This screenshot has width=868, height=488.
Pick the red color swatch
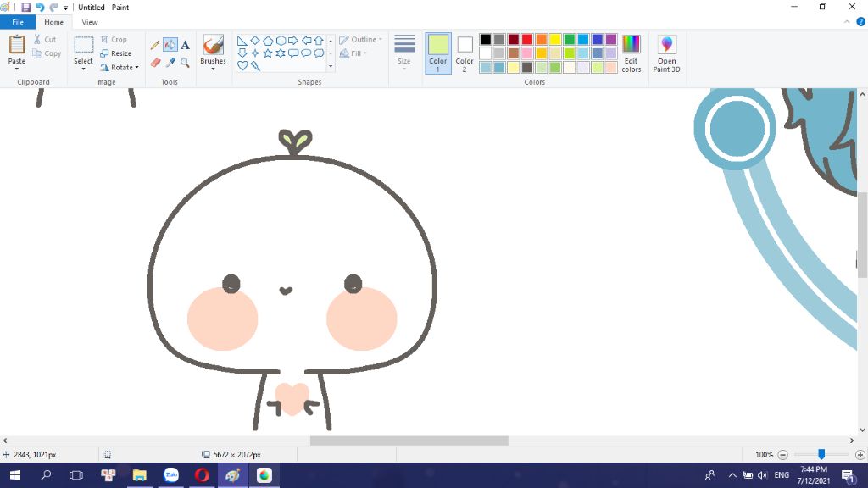click(x=527, y=39)
